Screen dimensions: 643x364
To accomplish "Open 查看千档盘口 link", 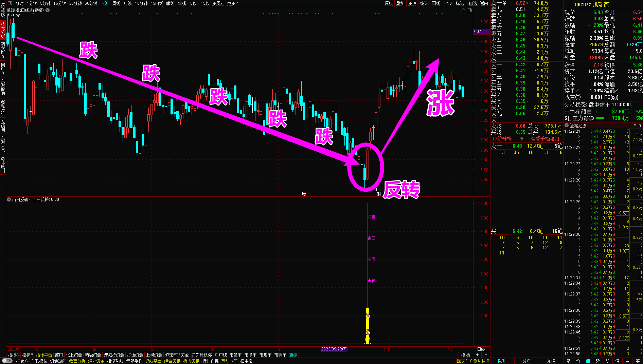I will pos(545,139).
